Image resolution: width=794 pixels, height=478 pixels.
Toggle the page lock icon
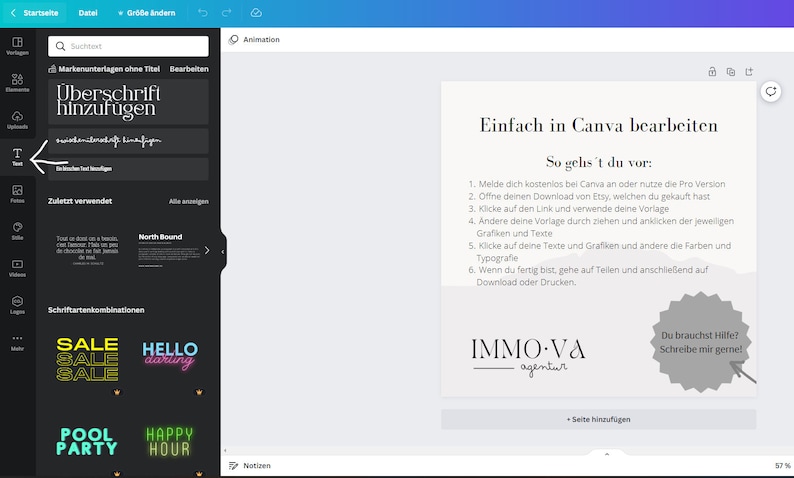click(x=712, y=71)
